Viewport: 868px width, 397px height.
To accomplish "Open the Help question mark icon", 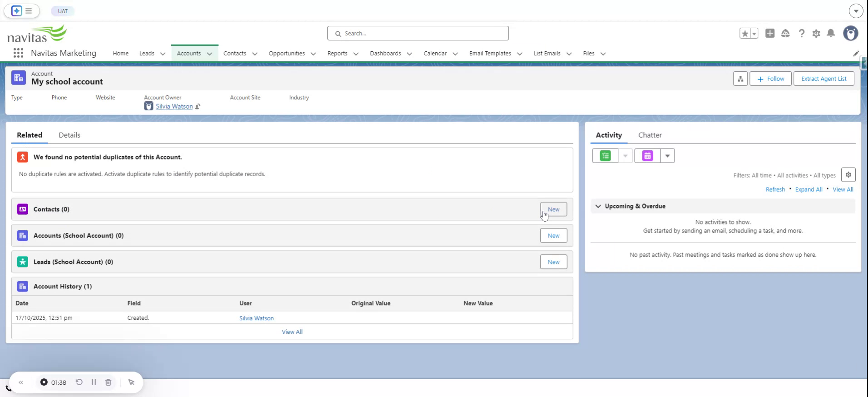I will pos(801,33).
